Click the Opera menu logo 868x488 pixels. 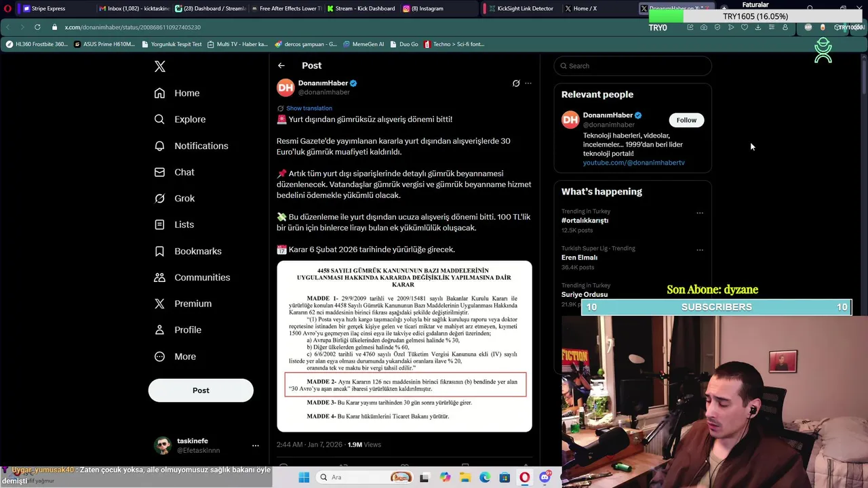[7, 8]
